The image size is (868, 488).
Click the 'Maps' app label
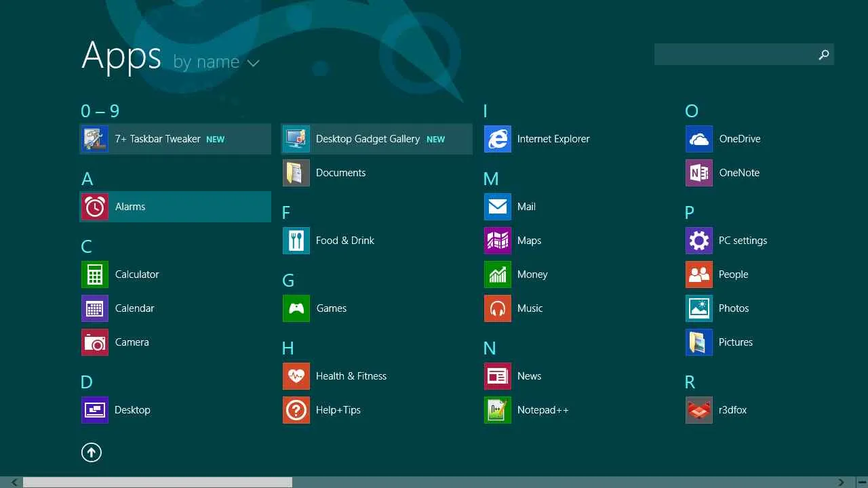[530, 241]
